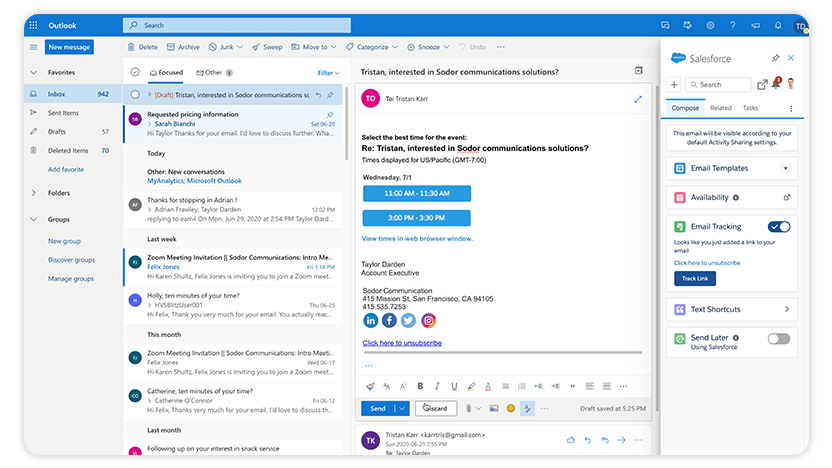Switch to the Other inbox tab
Screen dimensions: 832x468
pos(213,73)
